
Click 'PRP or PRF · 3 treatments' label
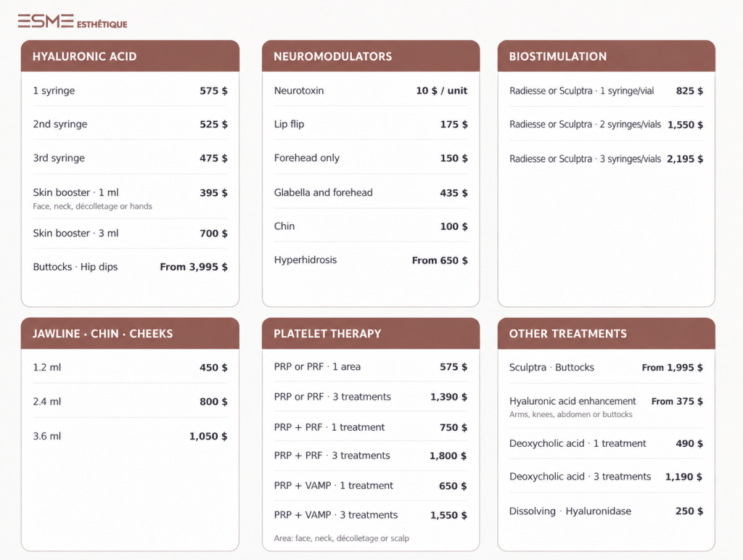(x=332, y=397)
